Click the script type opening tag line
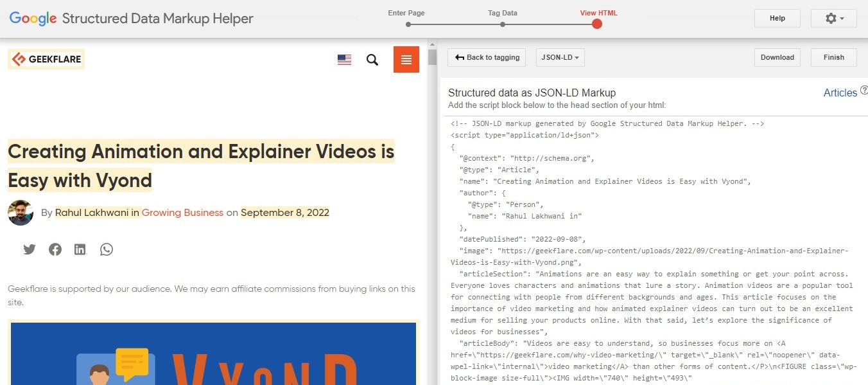Viewport: 868px width, 385px height. click(525, 135)
